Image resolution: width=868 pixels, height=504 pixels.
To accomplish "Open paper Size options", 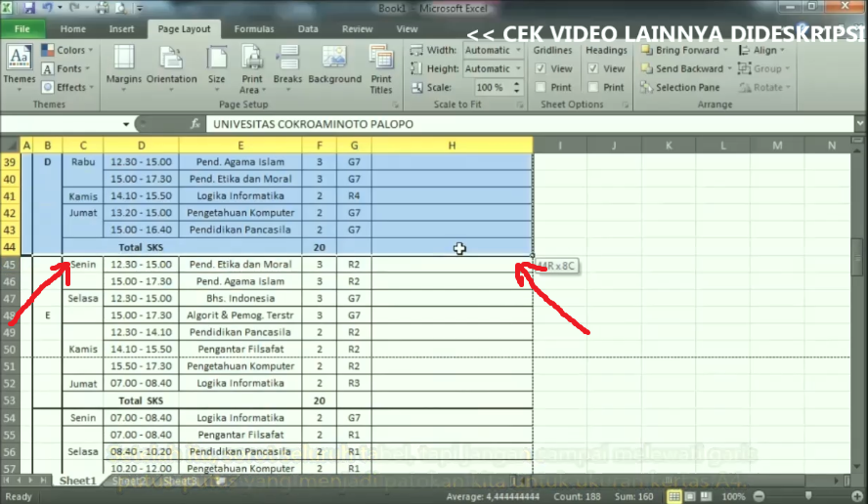I will [216, 68].
